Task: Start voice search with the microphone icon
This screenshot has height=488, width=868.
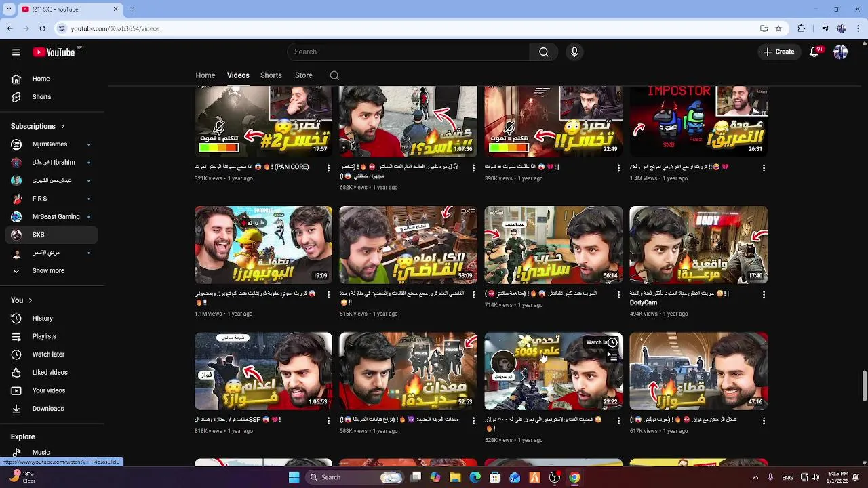Action: [574, 52]
